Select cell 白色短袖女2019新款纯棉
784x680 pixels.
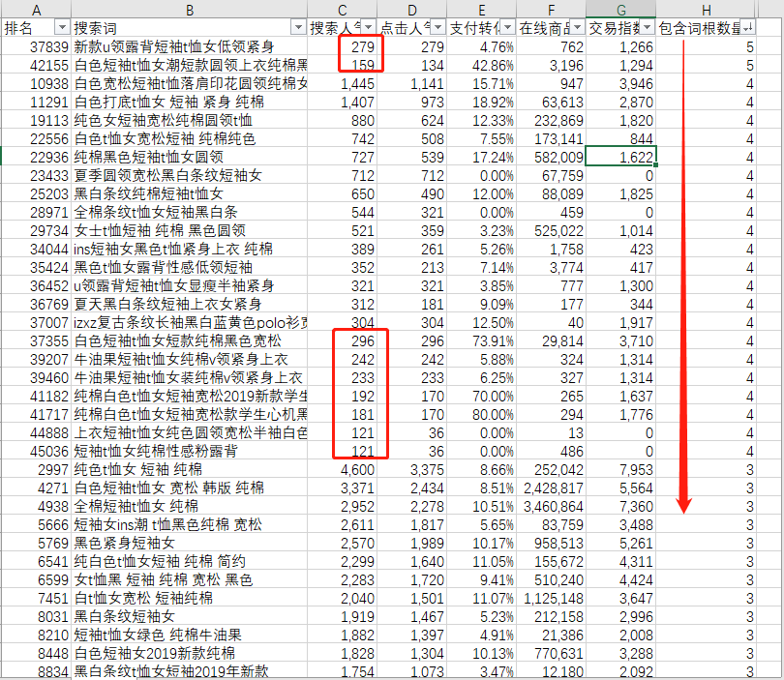189,654
